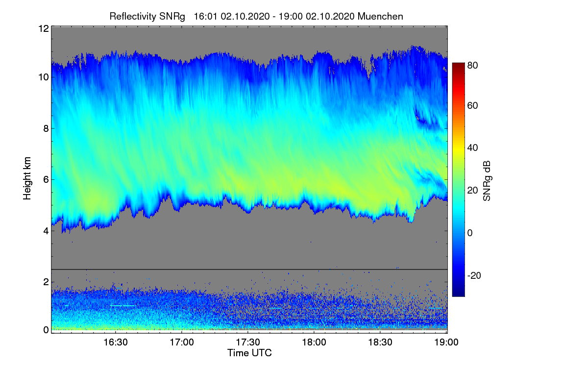Click the 19:00 time tick label

[x=446, y=343]
